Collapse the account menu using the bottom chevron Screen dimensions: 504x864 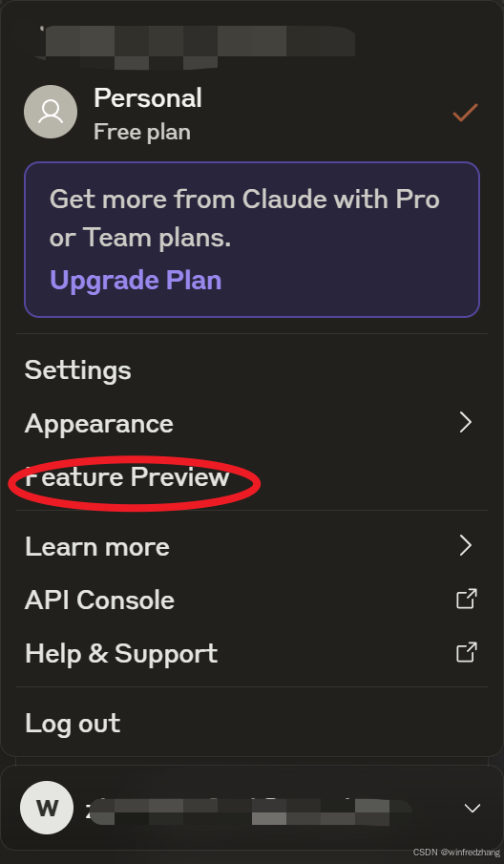click(472, 809)
